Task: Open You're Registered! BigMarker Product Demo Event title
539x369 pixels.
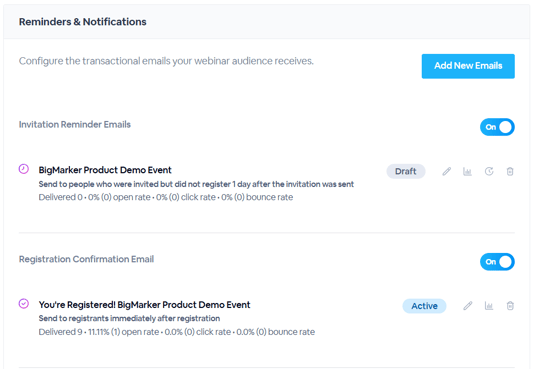Action: [x=144, y=305]
